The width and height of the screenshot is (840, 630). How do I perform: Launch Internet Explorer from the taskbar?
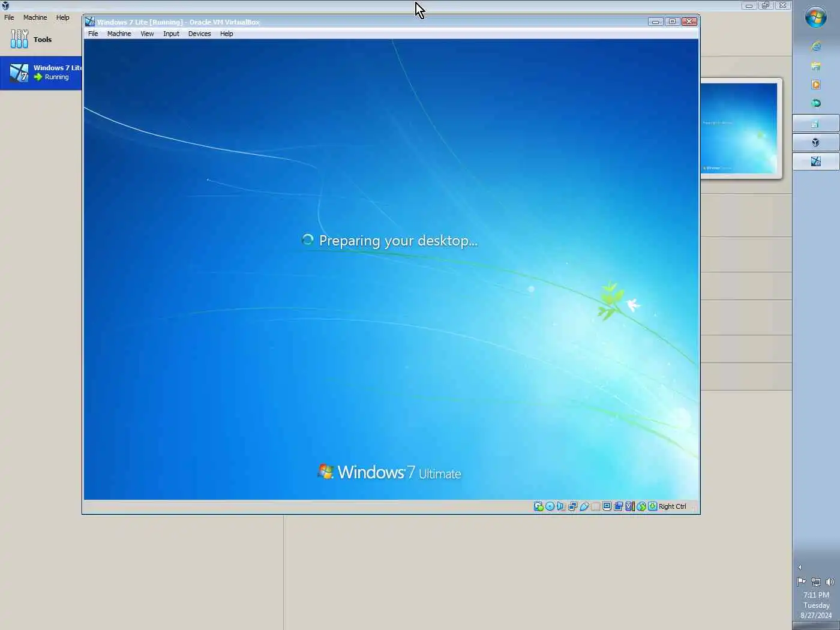(x=816, y=46)
